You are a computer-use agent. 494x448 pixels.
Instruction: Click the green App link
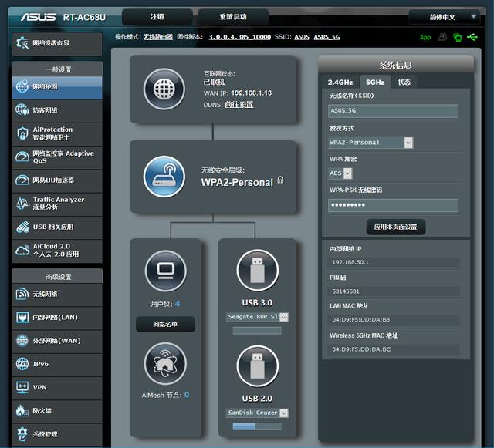click(x=425, y=37)
